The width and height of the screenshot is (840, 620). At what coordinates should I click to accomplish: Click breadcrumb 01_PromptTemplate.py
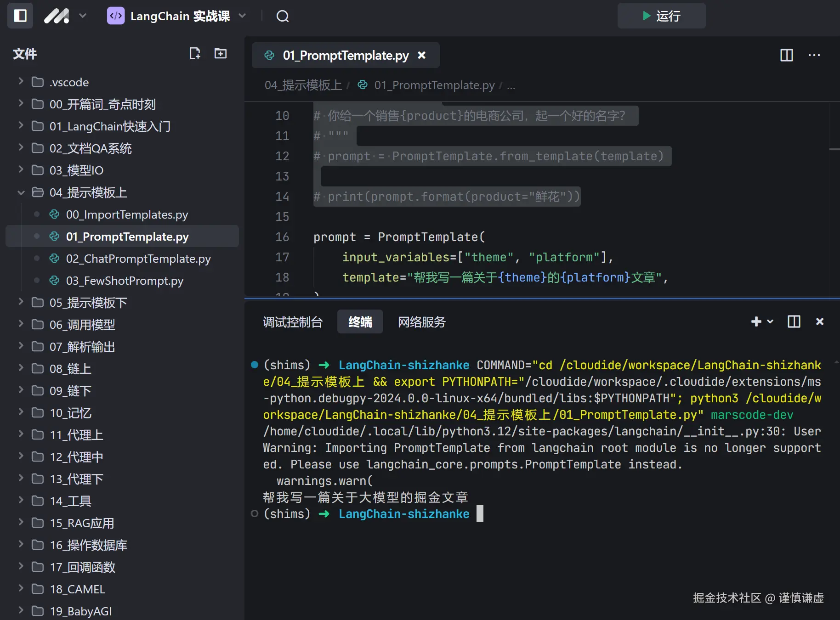click(434, 85)
